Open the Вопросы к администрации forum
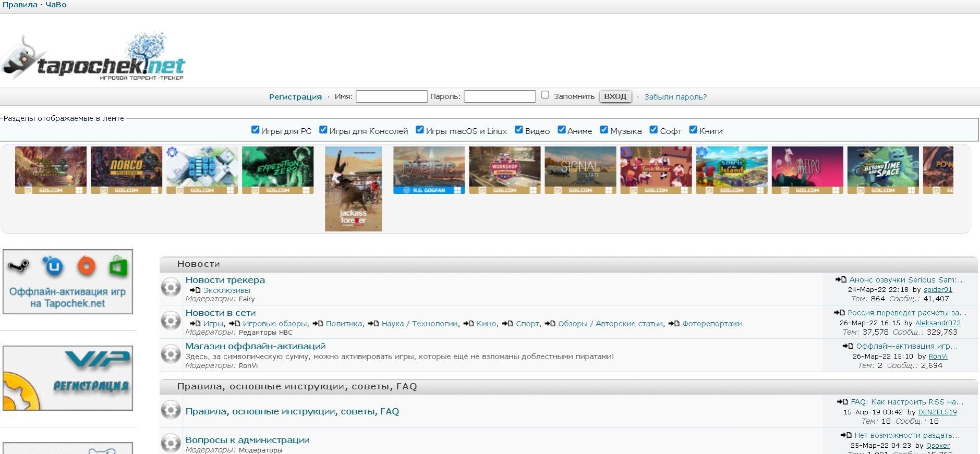Viewport: 980px width, 454px height. [247, 440]
